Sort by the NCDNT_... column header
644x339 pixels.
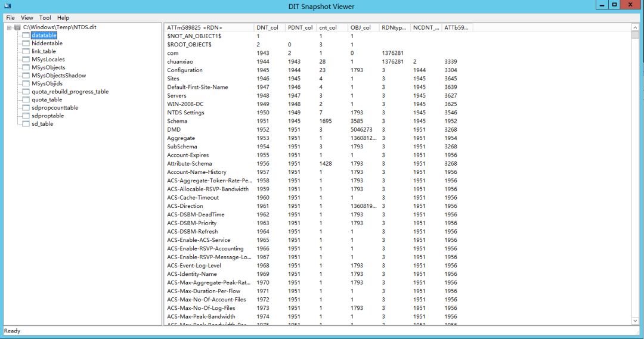(x=426, y=27)
